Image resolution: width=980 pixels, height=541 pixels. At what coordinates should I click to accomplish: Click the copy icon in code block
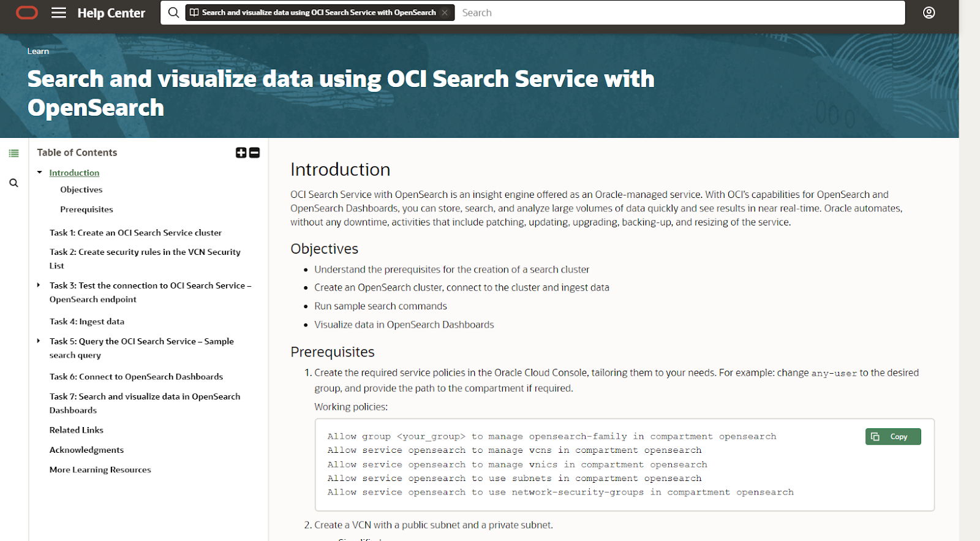coord(875,436)
